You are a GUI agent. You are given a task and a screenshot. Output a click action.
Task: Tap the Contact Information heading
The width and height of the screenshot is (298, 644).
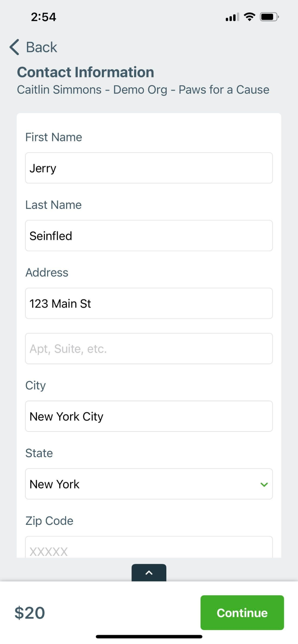pyautogui.click(x=85, y=72)
